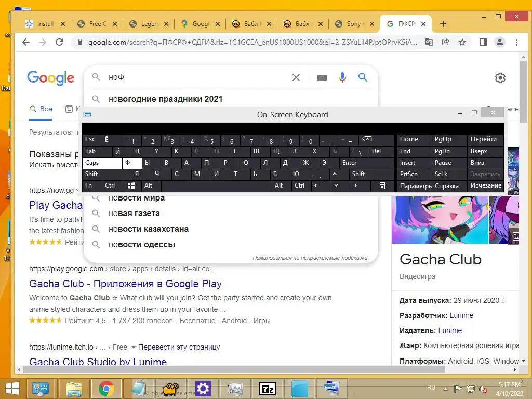Click Перевести эту страницу link
This screenshot has width=532, height=399.
pos(179,347)
